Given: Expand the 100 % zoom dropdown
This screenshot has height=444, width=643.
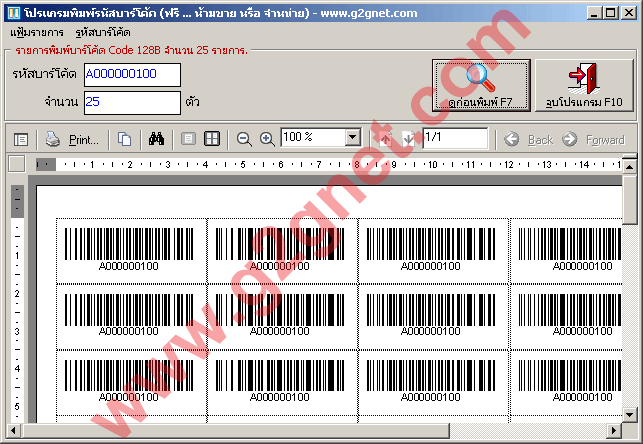Looking at the screenshot, I should pos(353,137).
